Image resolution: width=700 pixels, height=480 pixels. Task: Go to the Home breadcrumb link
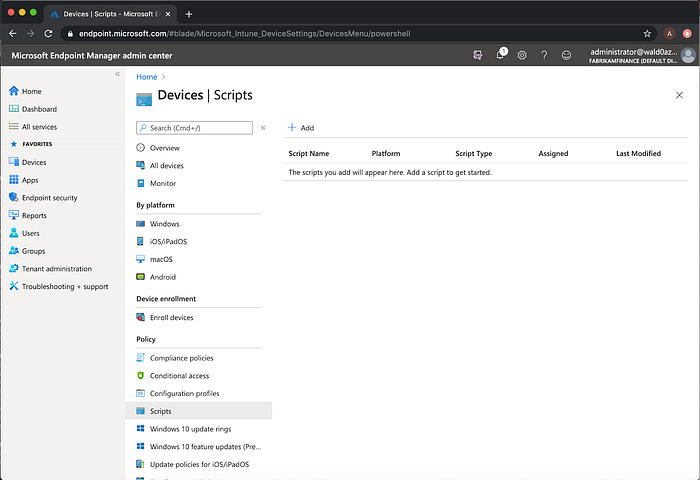coord(146,77)
